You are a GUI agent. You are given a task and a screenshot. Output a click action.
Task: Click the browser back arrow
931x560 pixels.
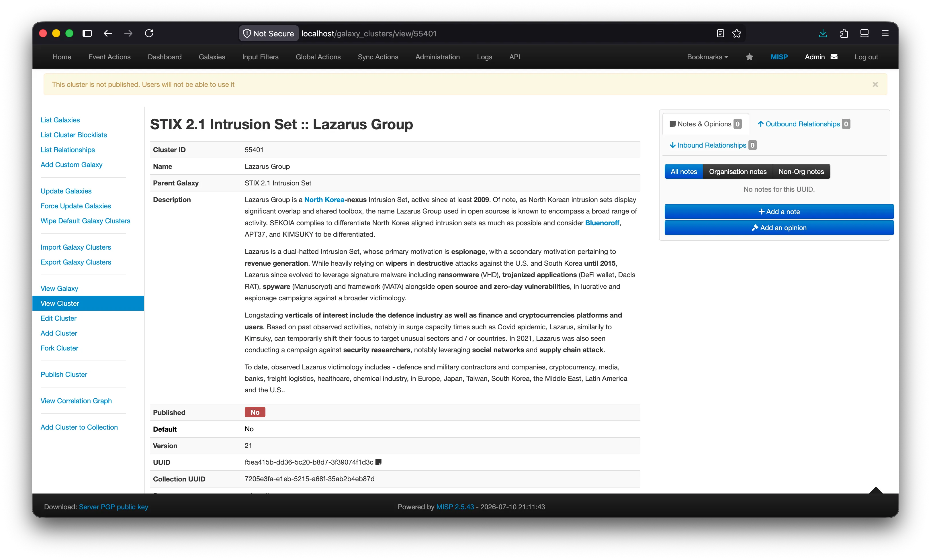(x=107, y=34)
